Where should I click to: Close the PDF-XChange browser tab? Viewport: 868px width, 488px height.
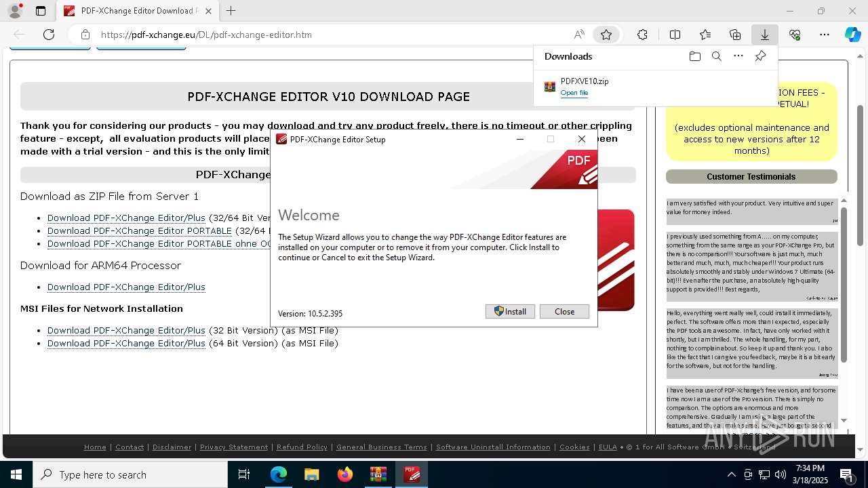point(209,11)
